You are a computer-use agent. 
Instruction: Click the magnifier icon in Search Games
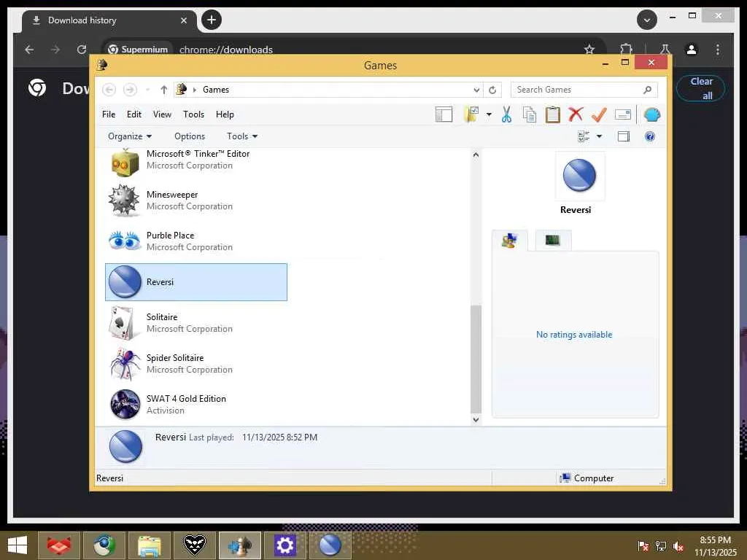click(x=647, y=90)
